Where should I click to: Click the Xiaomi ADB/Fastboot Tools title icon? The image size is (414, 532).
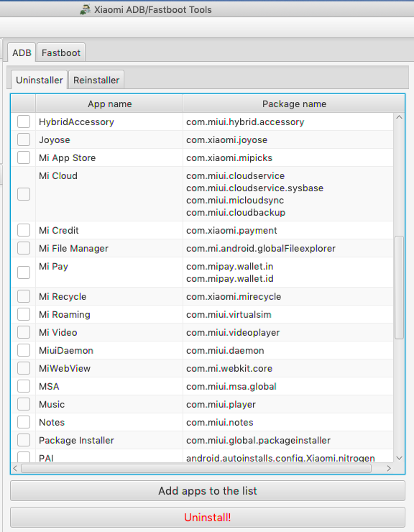point(85,9)
